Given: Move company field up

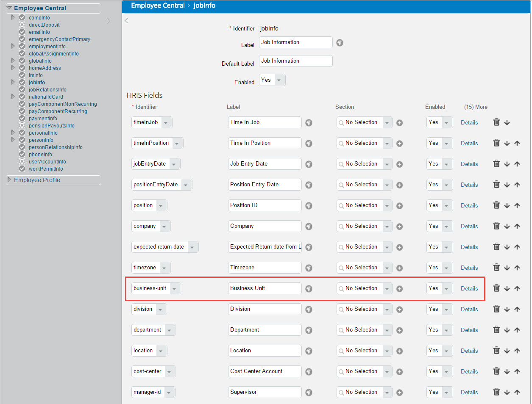Looking at the screenshot, I should (x=517, y=226).
